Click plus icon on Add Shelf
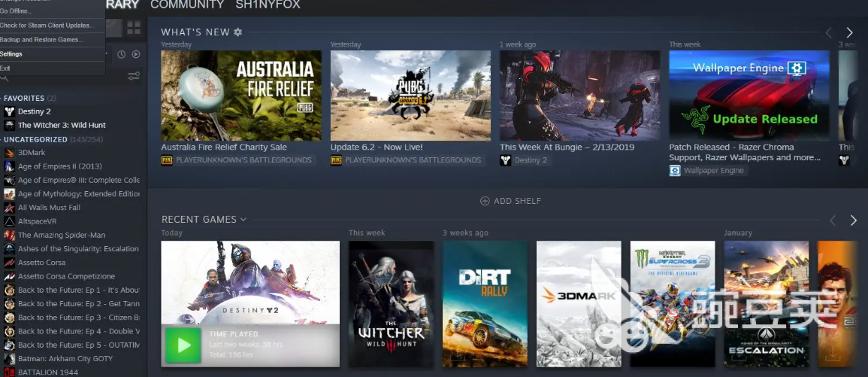The width and height of the screenshot is (868, 377). [485, 201]
